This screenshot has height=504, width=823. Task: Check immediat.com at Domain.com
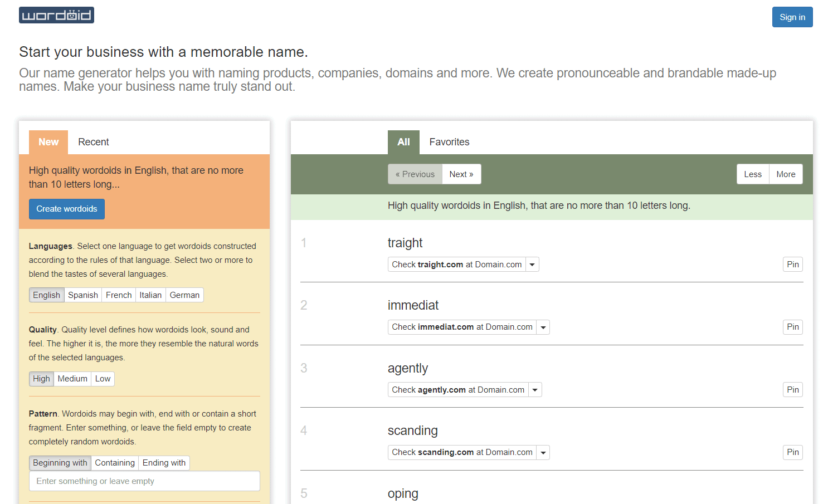(x=462, y=327)
